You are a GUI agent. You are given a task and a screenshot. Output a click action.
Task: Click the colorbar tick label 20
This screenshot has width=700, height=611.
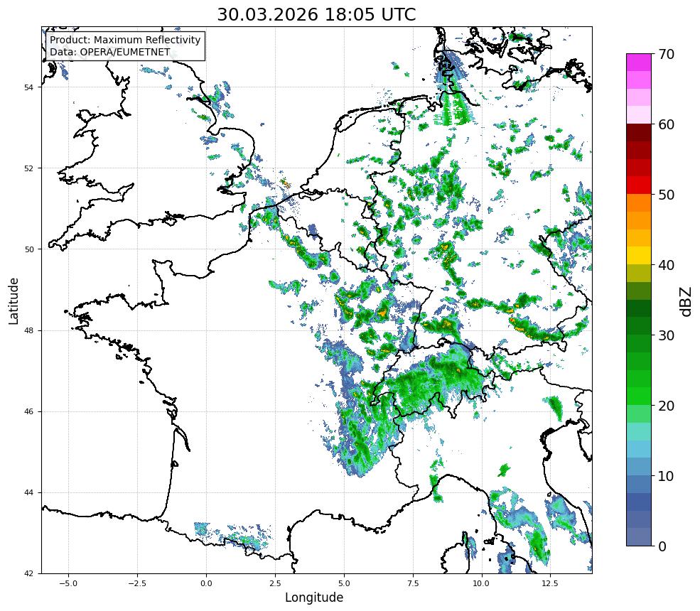click(x=666, y=406)
